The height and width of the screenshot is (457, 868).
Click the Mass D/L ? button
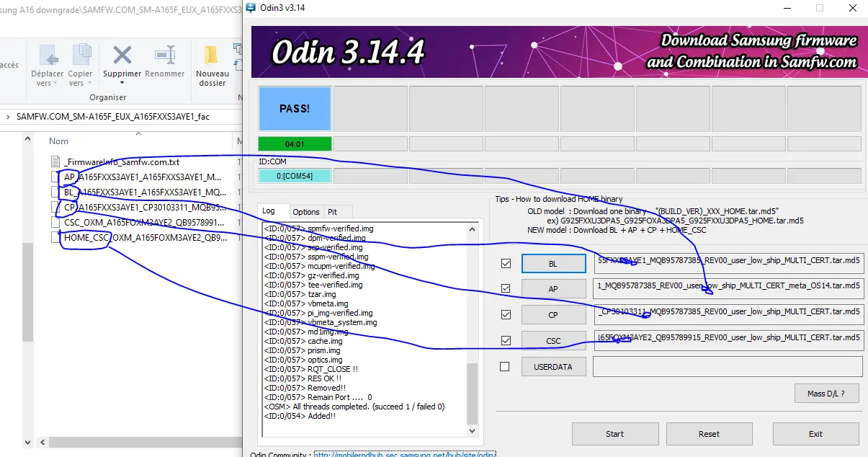tap(827, 394)
